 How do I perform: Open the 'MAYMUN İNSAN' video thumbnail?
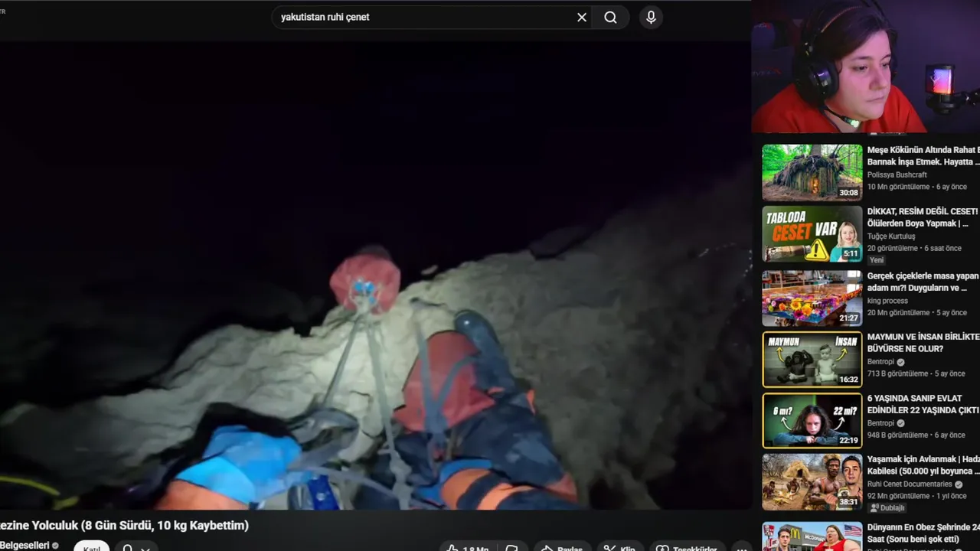coord(812,359)
